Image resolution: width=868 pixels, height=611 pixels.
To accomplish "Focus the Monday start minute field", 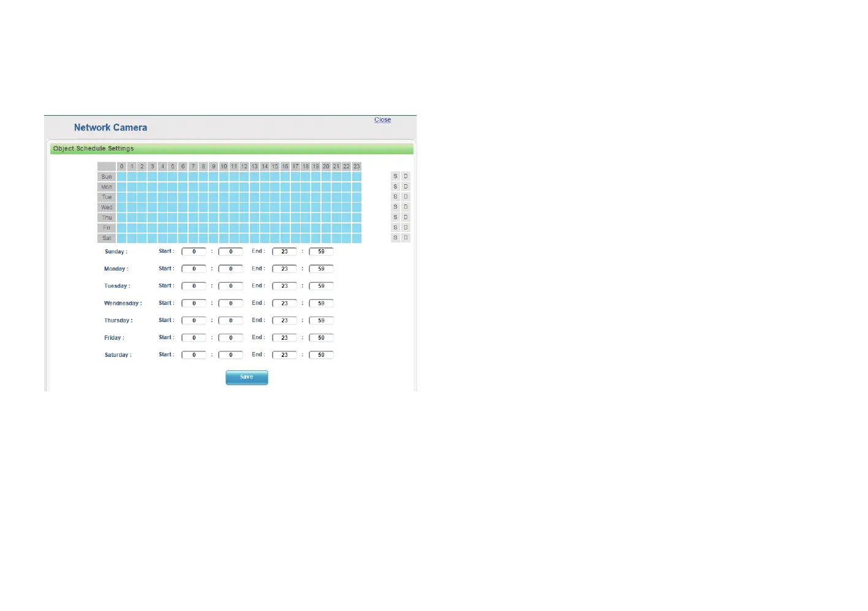I will pos(231,269).
